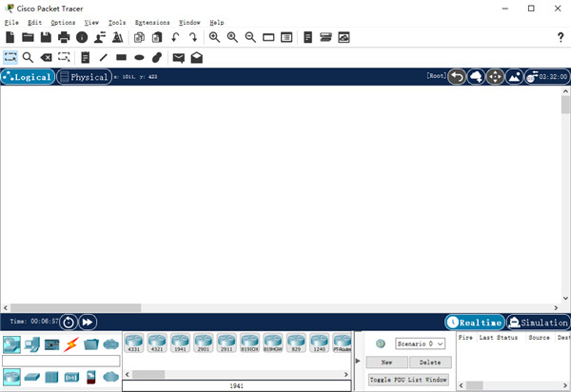Viewport: 571px width, 392px height.
Task: Click the device search input field
Action: click(61, 361)
